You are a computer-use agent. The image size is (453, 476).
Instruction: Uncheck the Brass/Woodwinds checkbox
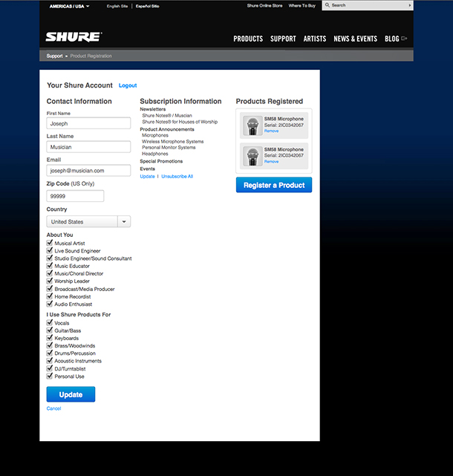[x=50, y=345]
